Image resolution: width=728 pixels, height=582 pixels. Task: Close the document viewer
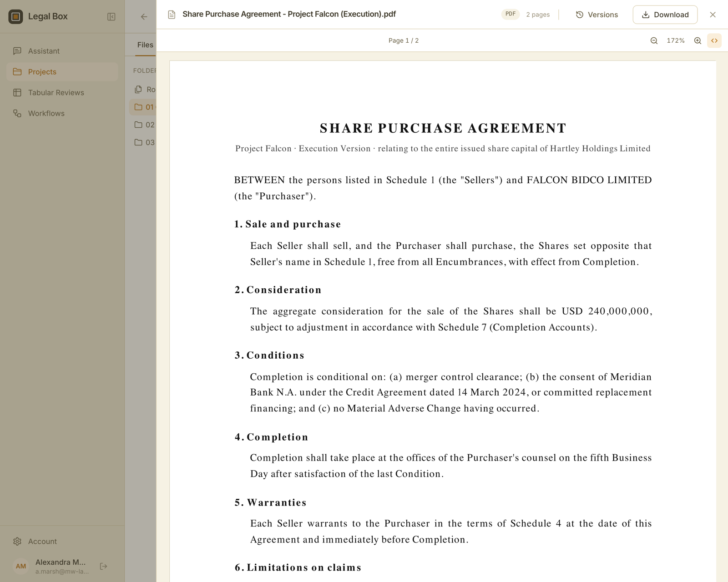click(713, 15)
